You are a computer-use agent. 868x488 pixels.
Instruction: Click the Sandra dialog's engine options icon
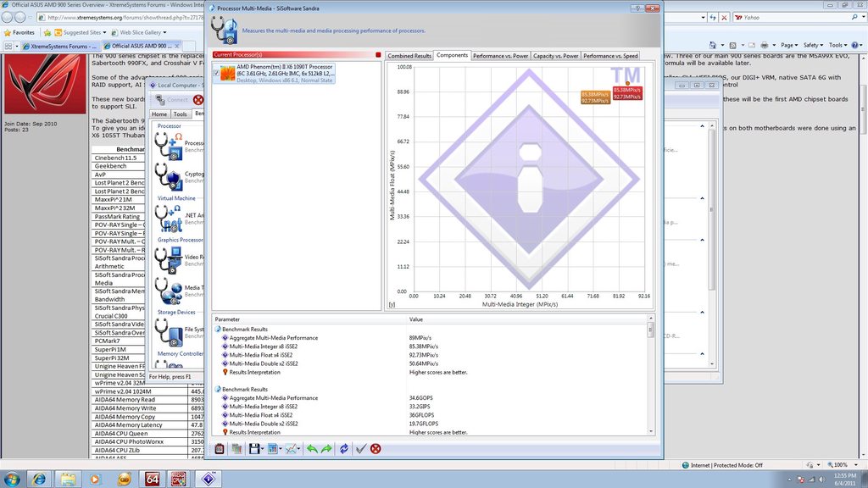(220, 449)
